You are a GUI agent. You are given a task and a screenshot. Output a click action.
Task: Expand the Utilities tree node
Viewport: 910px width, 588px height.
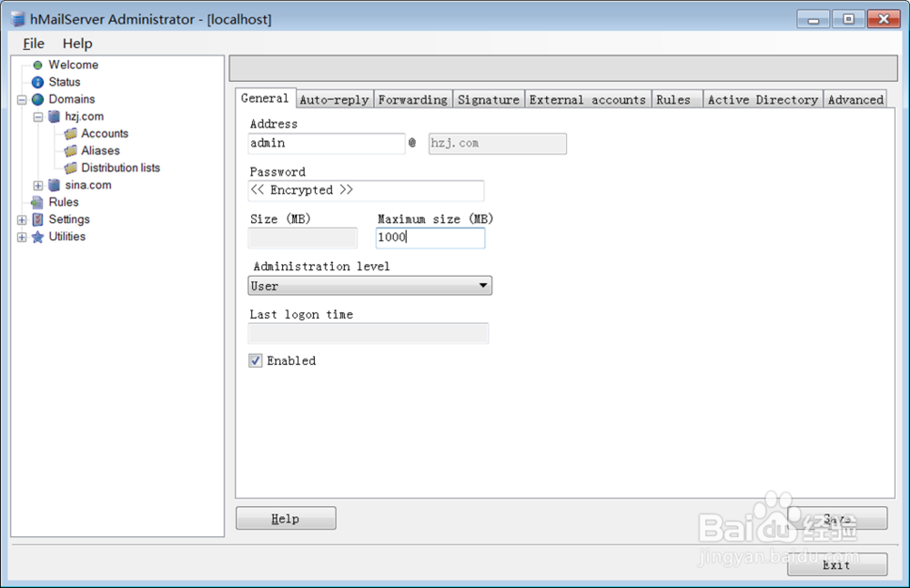click(x=22, y=237)
